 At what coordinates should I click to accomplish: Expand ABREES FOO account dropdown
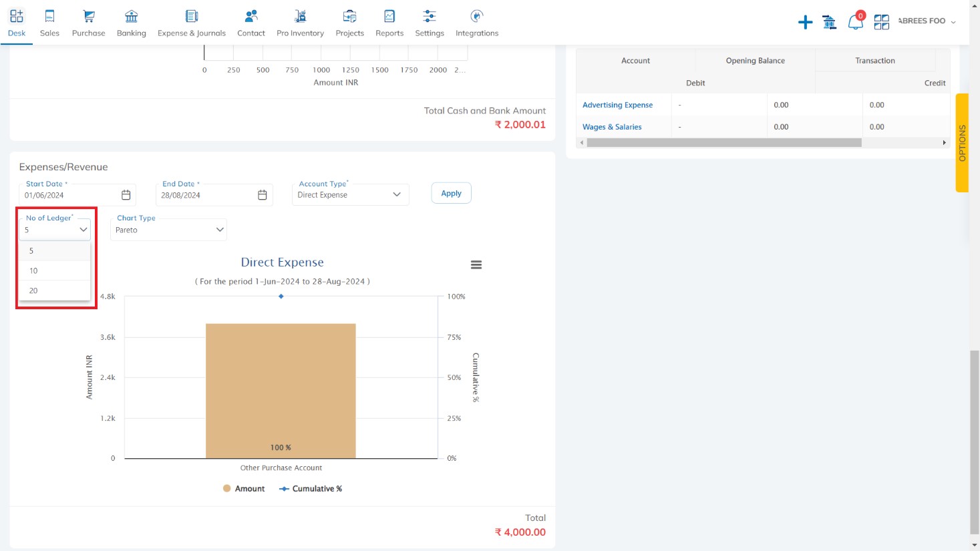(x=927, y=21)
